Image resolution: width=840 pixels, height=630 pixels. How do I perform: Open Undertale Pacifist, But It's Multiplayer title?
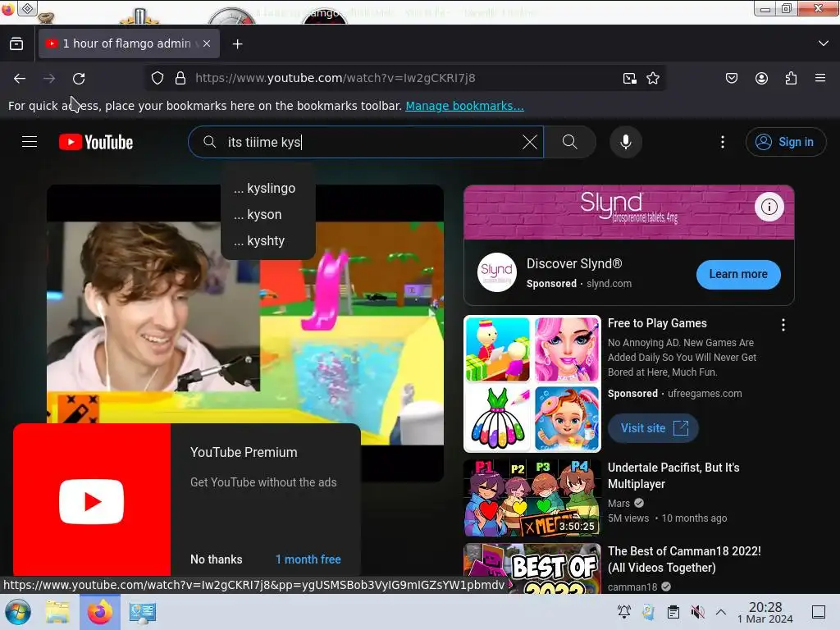tap(673, 476)
